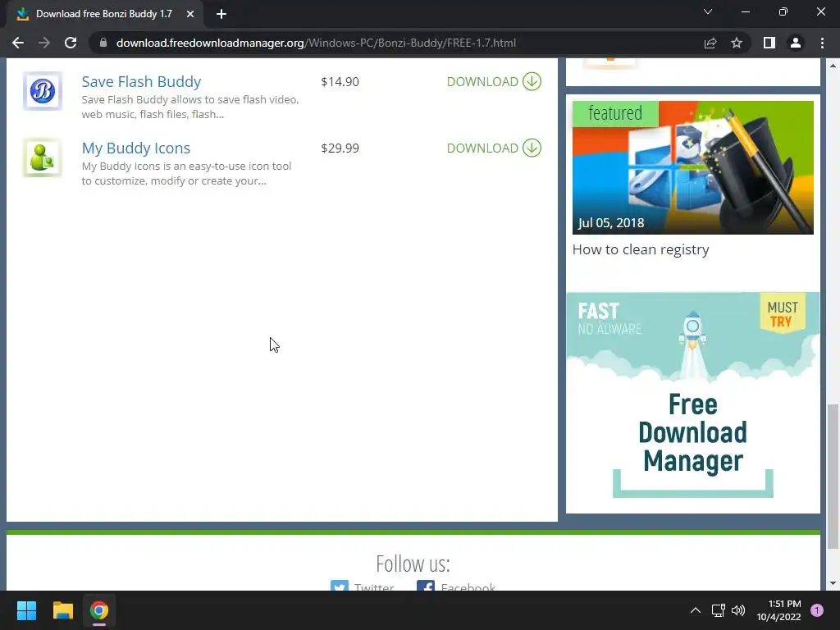840x630 pixels.
Task: Open network settings tray icon
Action: pos(719,610)
